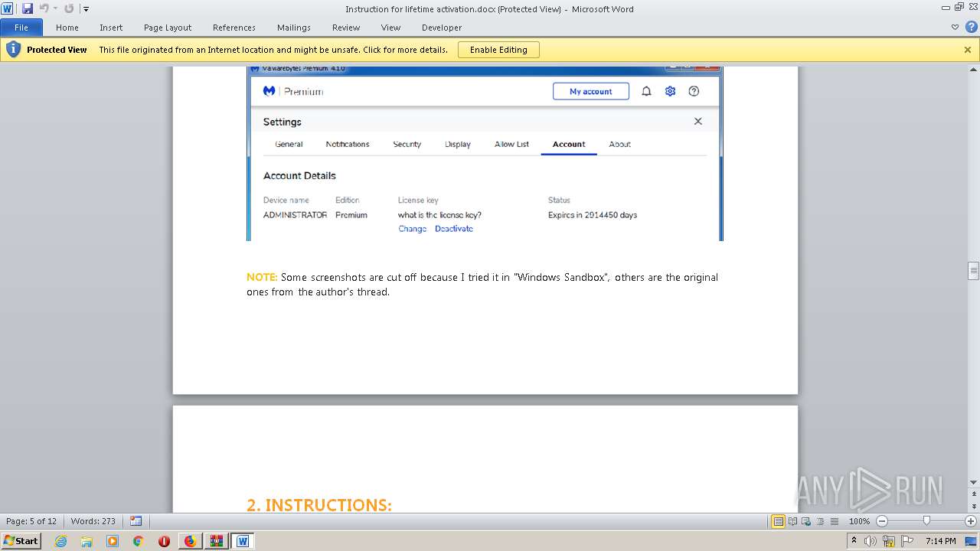Click the Windows Start button
This screenshot has width=980, height=551.
pyautogui.click(x=21, y=541)
